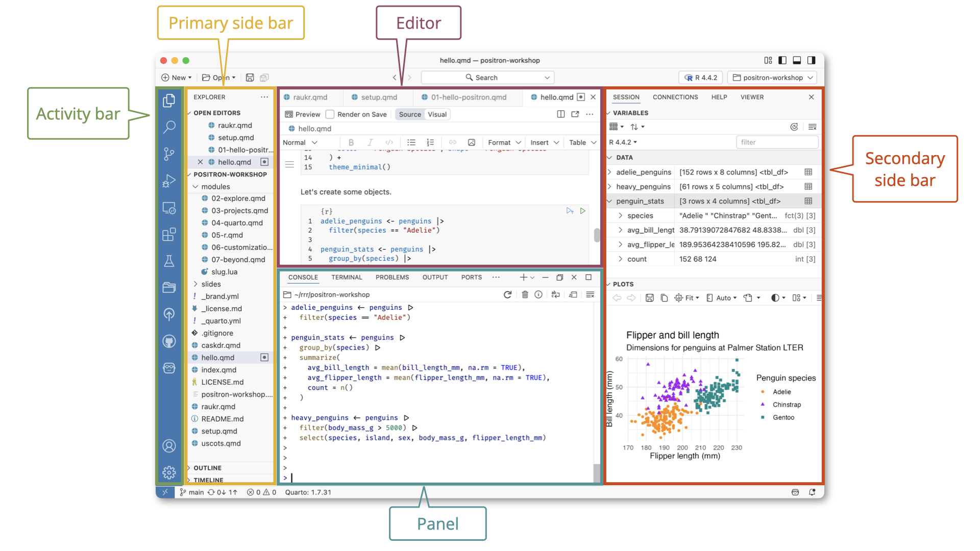Open the Source Control view
The height and width of the screenshot is (551, 980).
click(x=169, y=154)
